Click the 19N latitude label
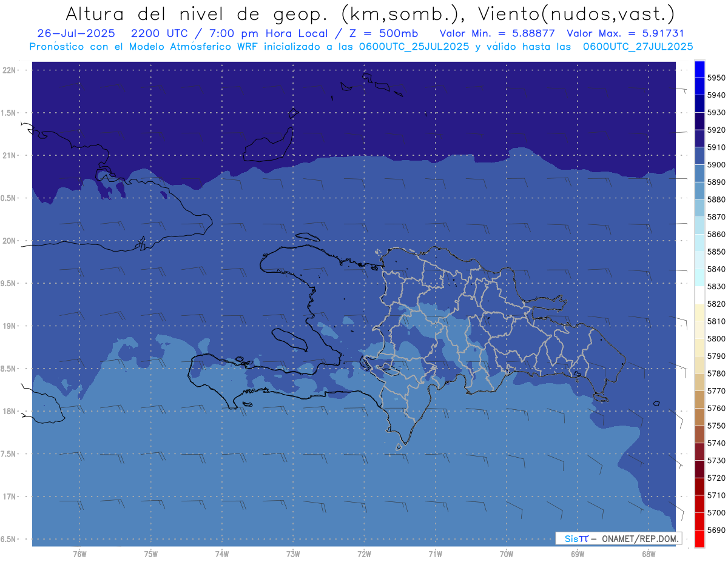 click(9, 326)
